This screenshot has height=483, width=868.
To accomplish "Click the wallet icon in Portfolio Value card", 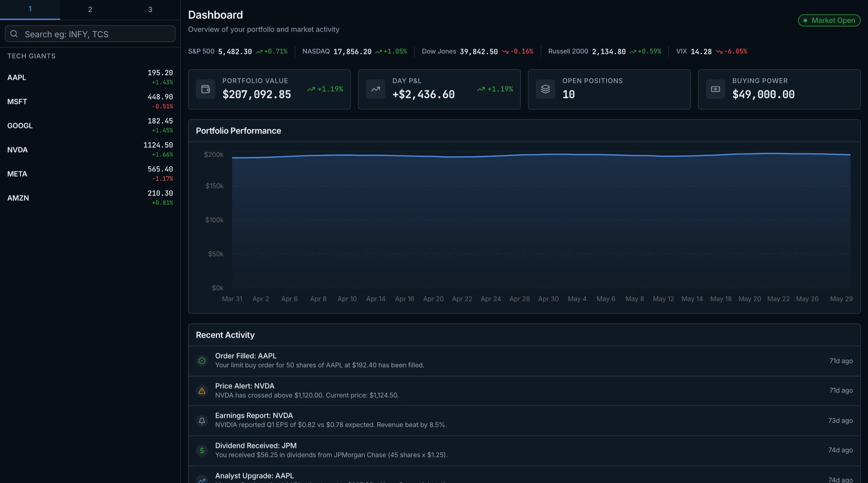I will 206,89.
